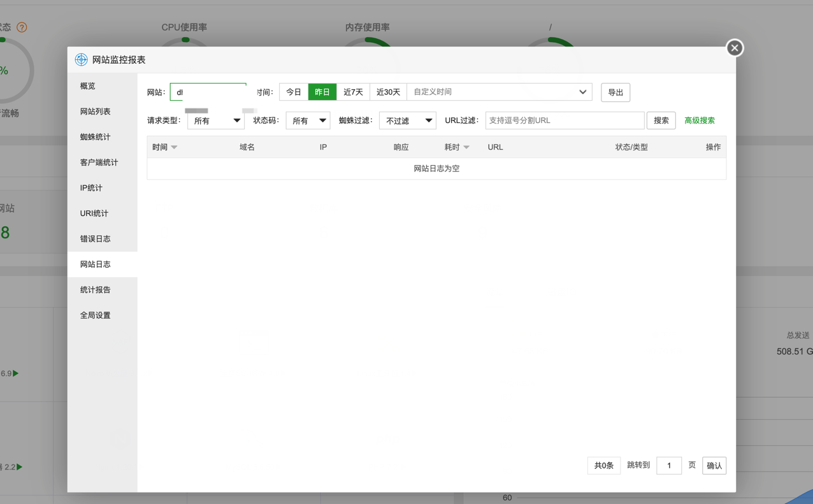Click the 导出 button
The height and width of the screenshot is (504, 813).
[615, 92]
